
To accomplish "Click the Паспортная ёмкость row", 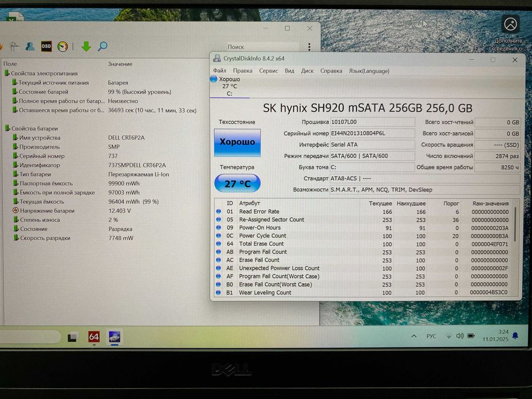I will click(77, 184).
